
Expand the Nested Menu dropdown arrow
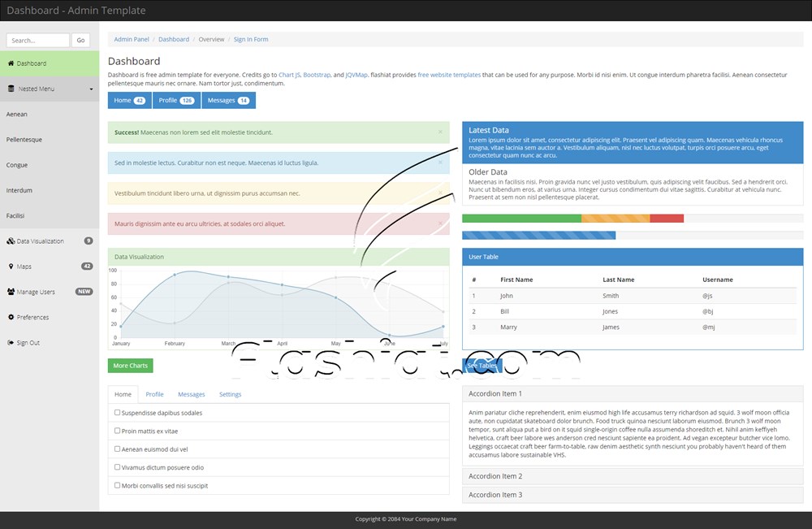91,89
